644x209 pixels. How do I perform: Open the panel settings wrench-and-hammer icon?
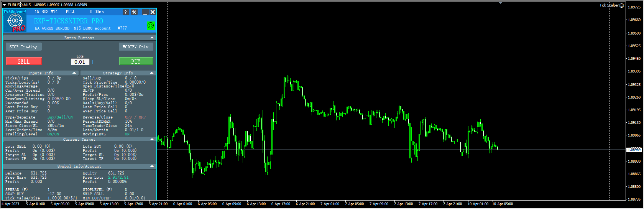(x=134, y=12)
